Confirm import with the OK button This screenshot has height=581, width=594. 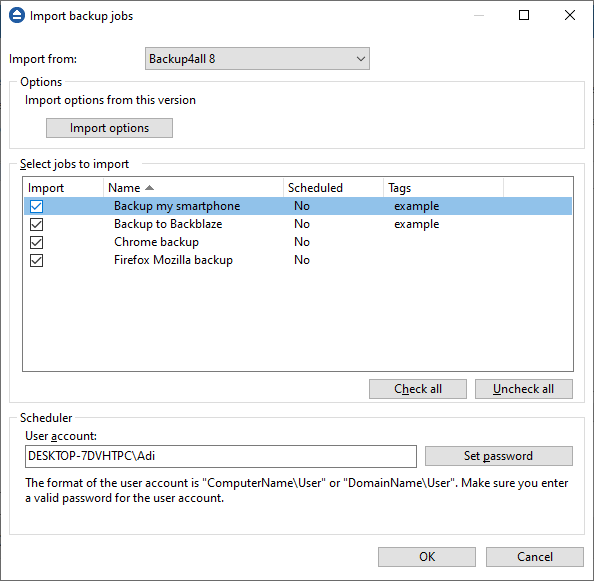tap(427, 557)
